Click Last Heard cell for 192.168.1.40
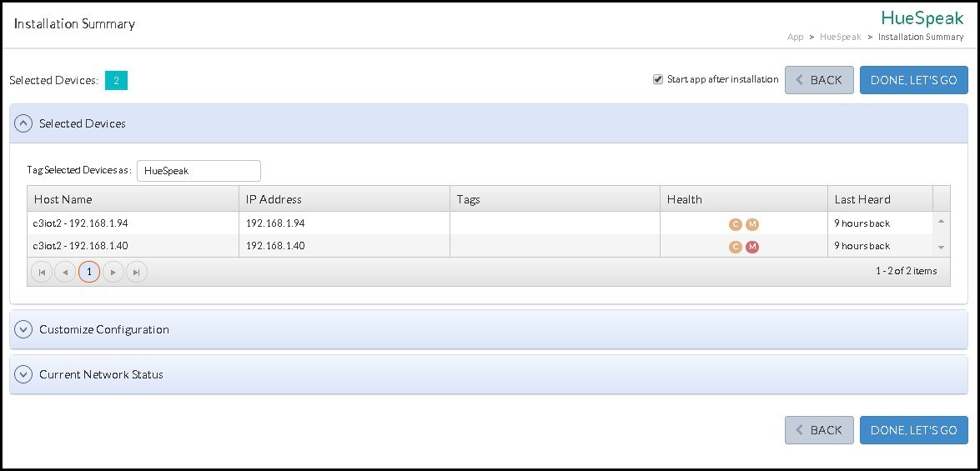This screenshot has height=471, width=980. click(x=880, y=246)
